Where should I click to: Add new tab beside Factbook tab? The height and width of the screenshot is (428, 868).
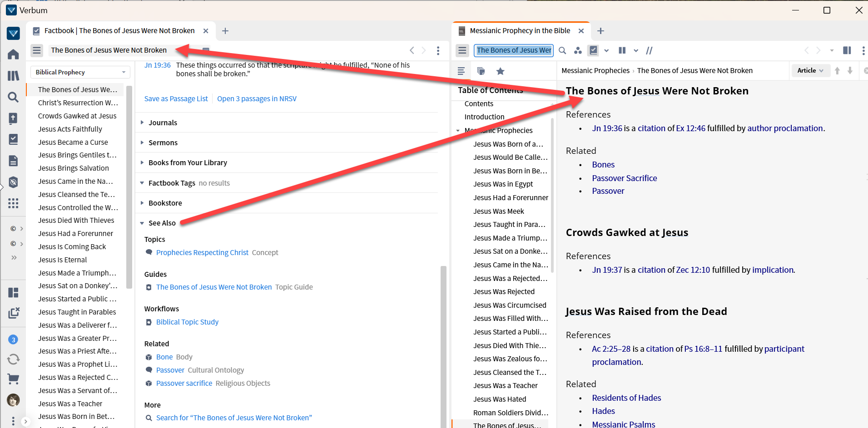pyautogui.click(x=225, y=31)
